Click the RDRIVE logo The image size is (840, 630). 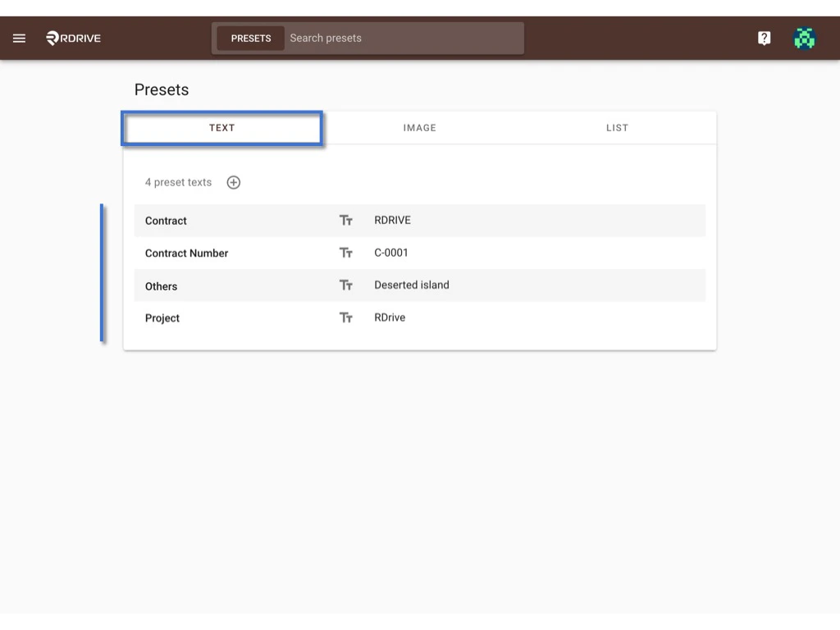(73, 38)
